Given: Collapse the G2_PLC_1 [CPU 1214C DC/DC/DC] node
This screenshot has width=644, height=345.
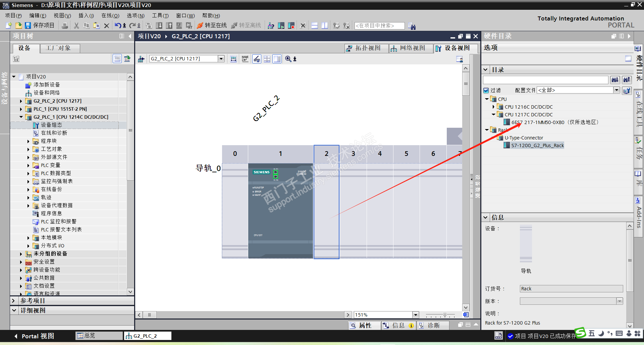Looking at the screenshot, I should [x=21, y=117].
